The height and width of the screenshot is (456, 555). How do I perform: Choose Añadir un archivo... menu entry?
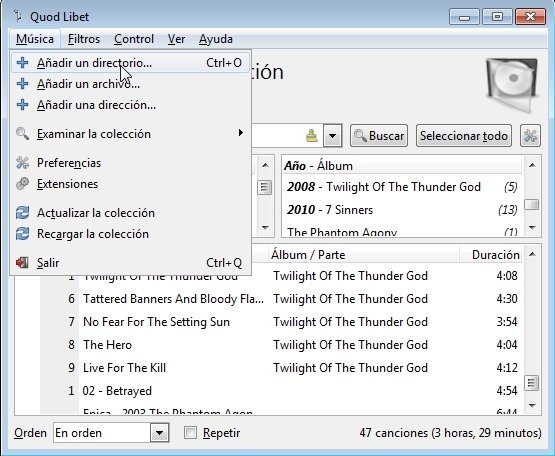tap(130, 84)
